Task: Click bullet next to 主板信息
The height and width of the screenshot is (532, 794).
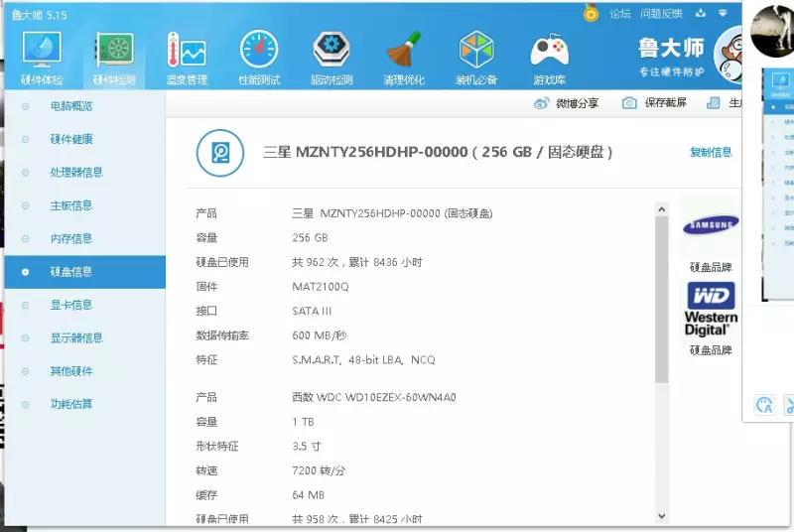Action: tap(26, 205)
